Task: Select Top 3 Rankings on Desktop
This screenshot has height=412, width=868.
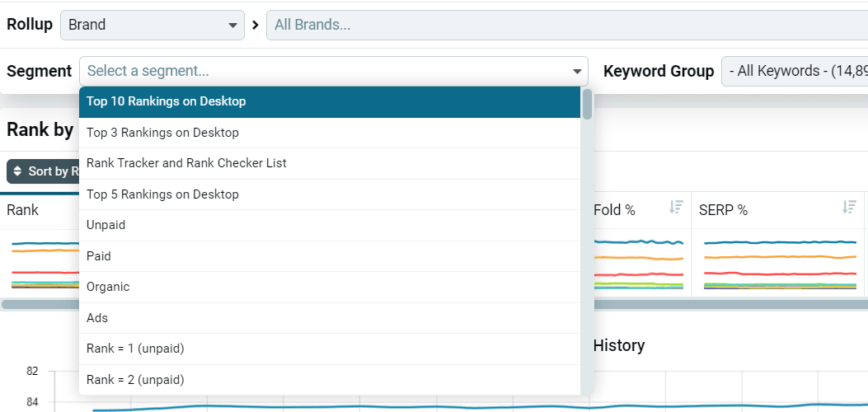Action: pyautogui.click(x=330, y=133)
